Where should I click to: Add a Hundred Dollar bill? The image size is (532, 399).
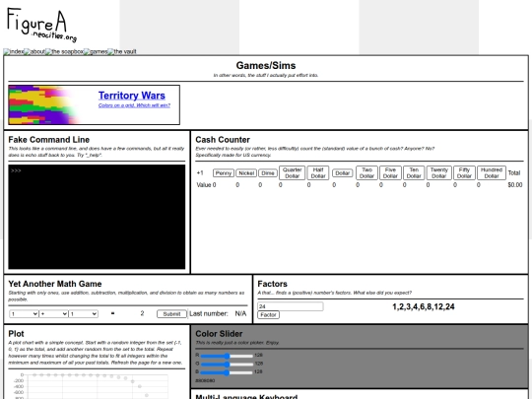(x=492, y=172)
